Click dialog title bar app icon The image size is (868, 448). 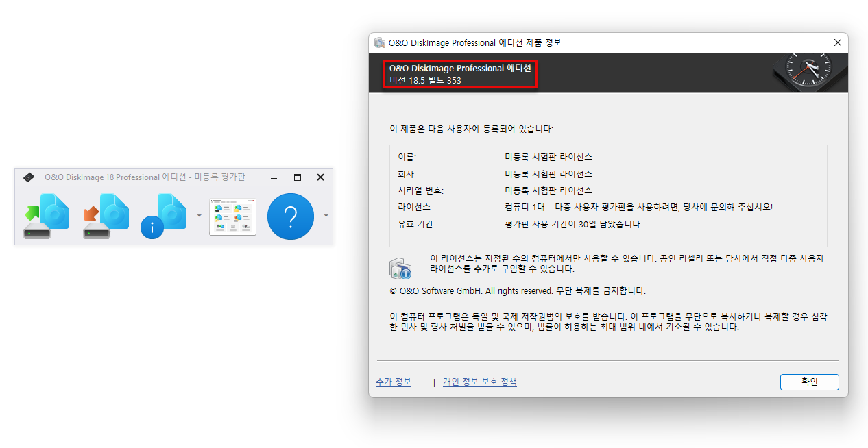click(x=380, y=42)
